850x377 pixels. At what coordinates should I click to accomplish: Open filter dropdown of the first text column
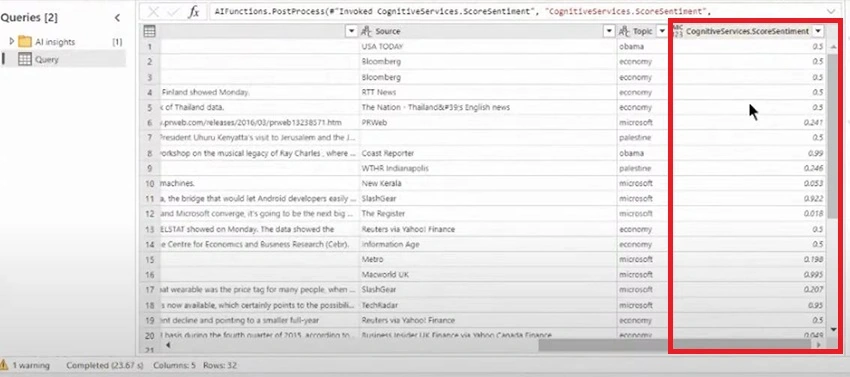tap(350, 31)
